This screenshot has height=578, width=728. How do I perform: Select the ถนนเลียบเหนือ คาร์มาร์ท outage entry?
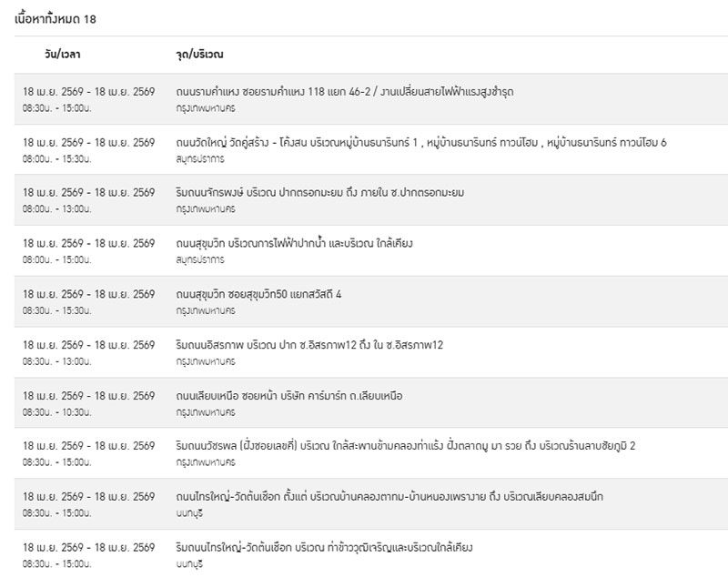pos(289,396)
